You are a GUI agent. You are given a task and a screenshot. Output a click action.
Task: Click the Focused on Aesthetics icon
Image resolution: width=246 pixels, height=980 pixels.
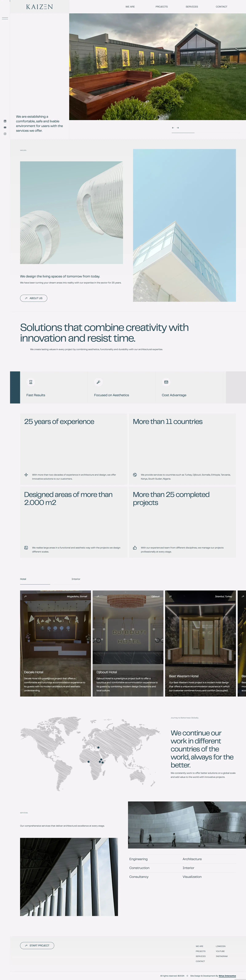click(x=98, y=382)
